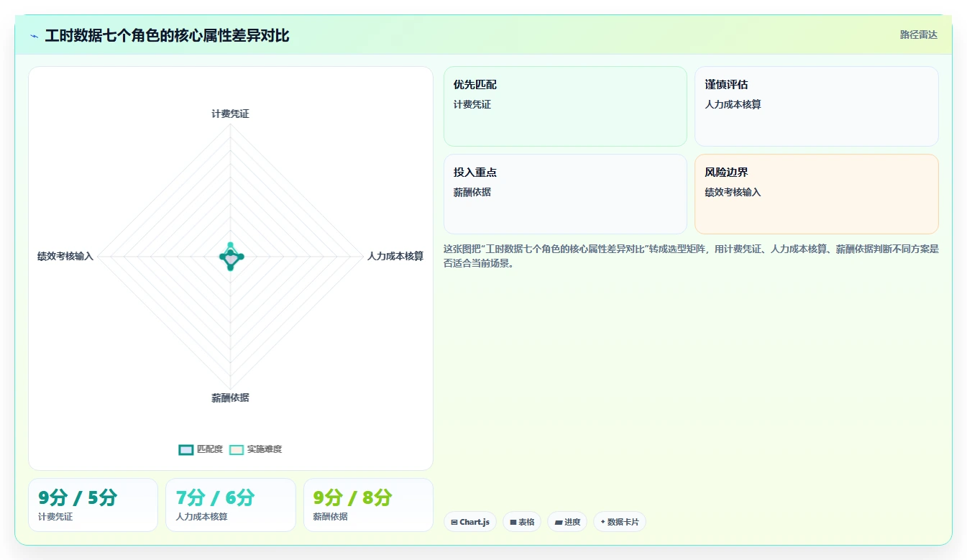967x560 pixels.
Task: Select the 数据卡片 tag chip
Action: (620, 522)
